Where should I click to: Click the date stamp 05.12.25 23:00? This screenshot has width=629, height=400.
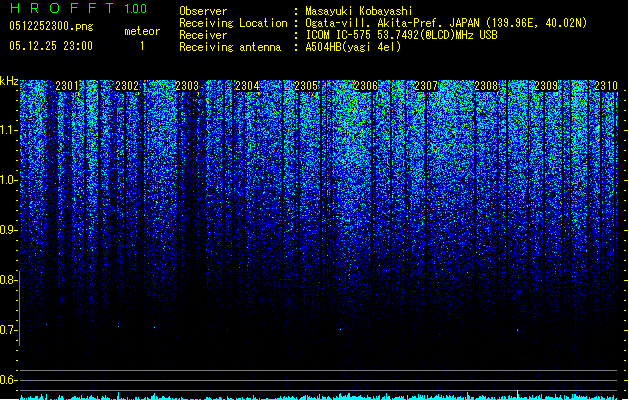51,46
